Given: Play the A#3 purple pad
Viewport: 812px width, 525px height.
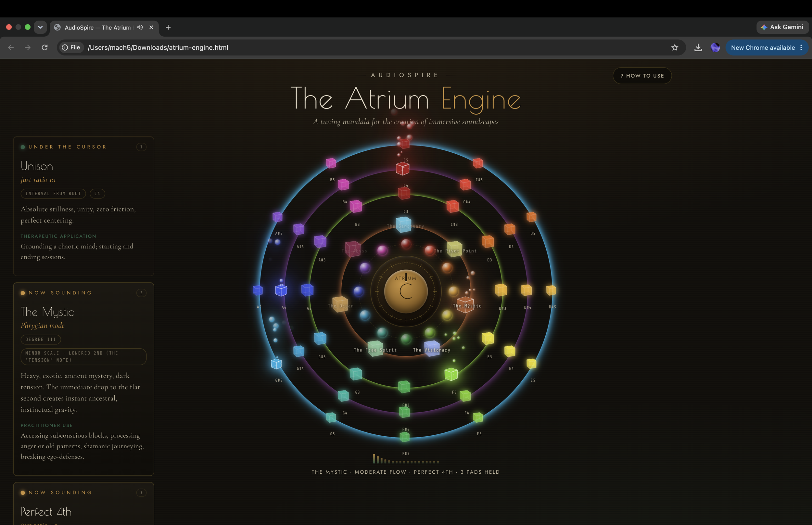Looking at the screenshot, I should click(320, 241).
